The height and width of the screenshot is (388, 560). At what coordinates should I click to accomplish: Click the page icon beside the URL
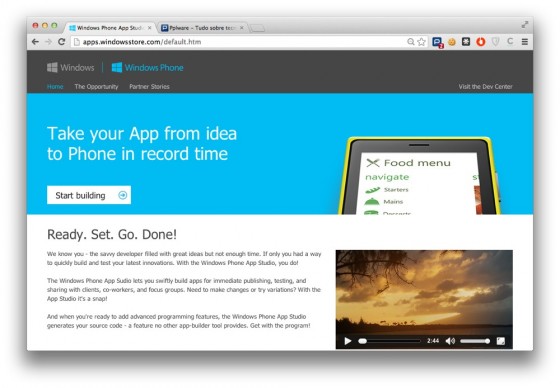coord(76,42)
